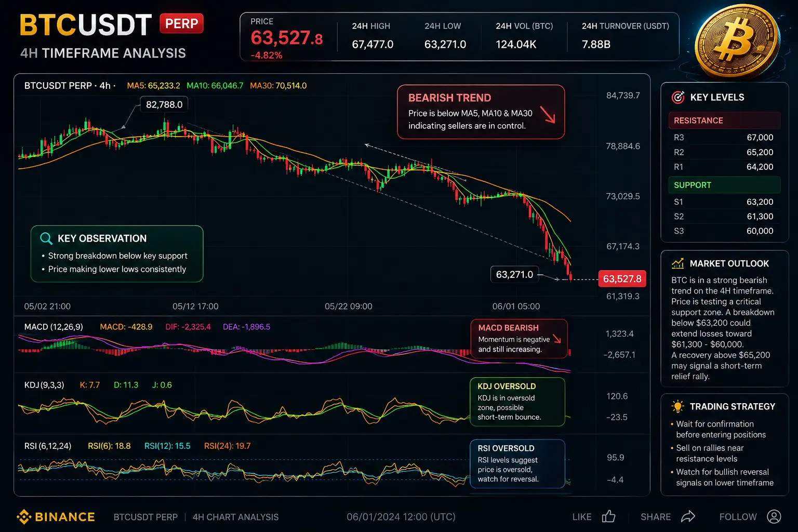Click the 24H Vol value 124.04K
Viewport: 798px width, 532px height.
516,45
